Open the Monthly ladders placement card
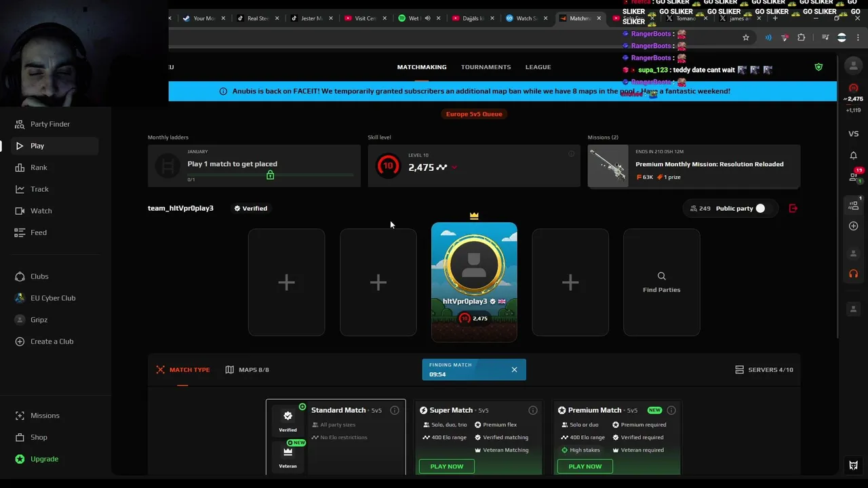 pyautogui.click(x=254, y=166)
